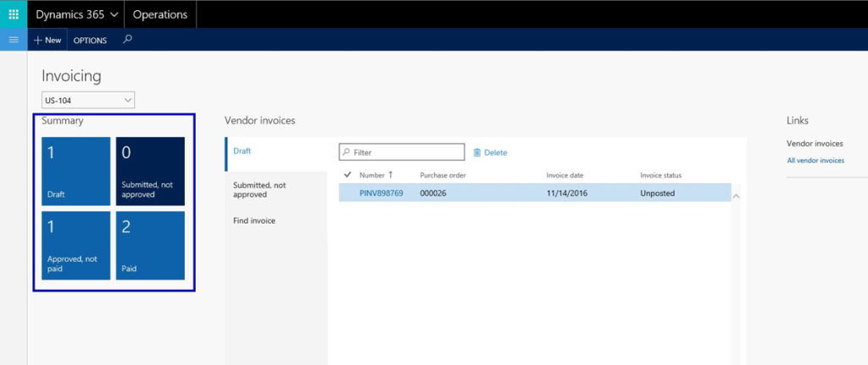Click the Draft summary tile
The width and height of the screenshot is (868, 365).
[x=76, y=172]
